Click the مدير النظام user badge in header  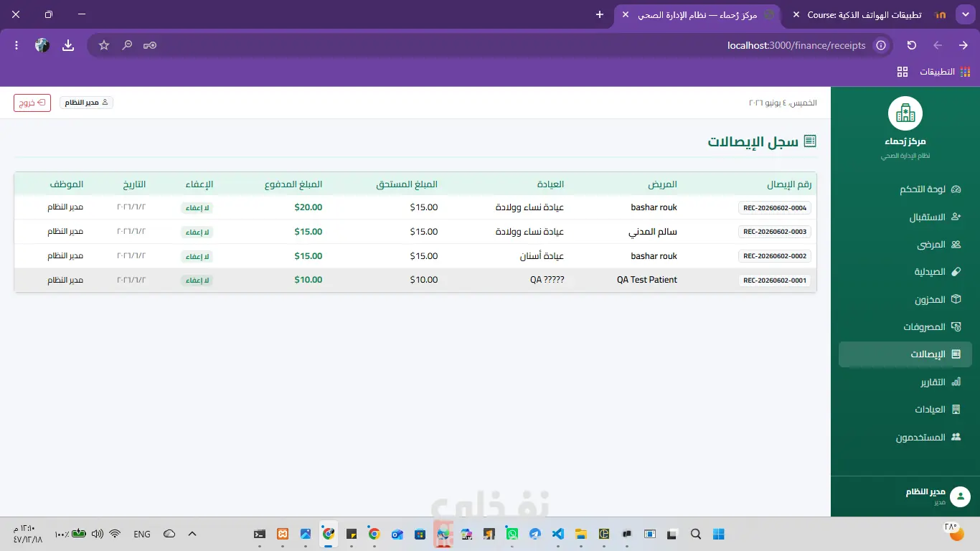click(86, 103)
